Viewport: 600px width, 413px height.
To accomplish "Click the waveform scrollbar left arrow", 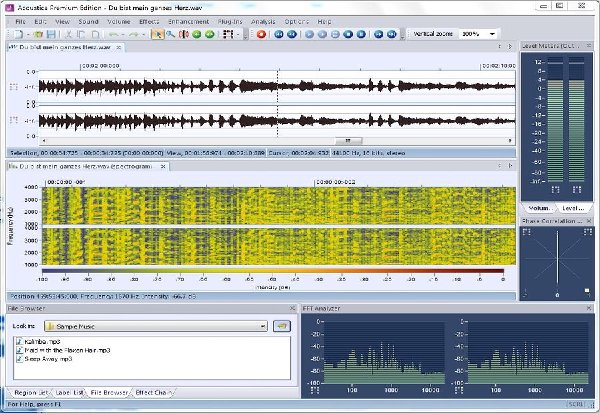I will pyautogui.click(x=44, y=141).
